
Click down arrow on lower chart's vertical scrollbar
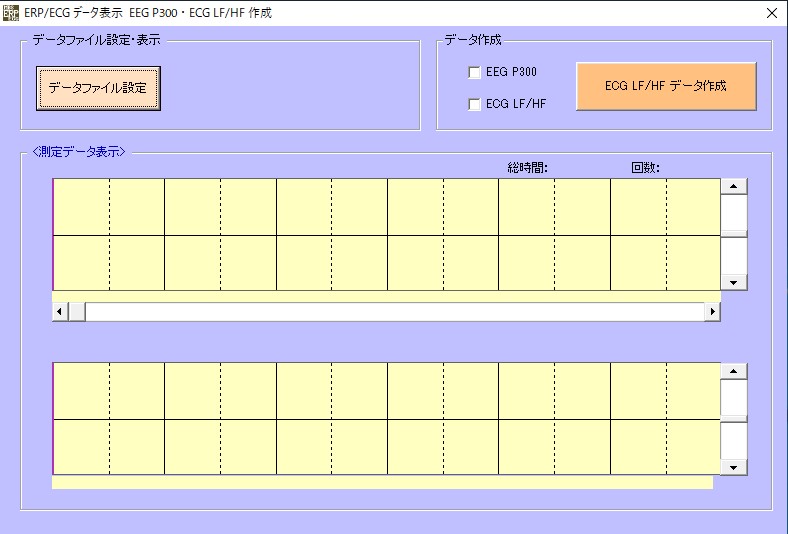(x=734, y=467)
